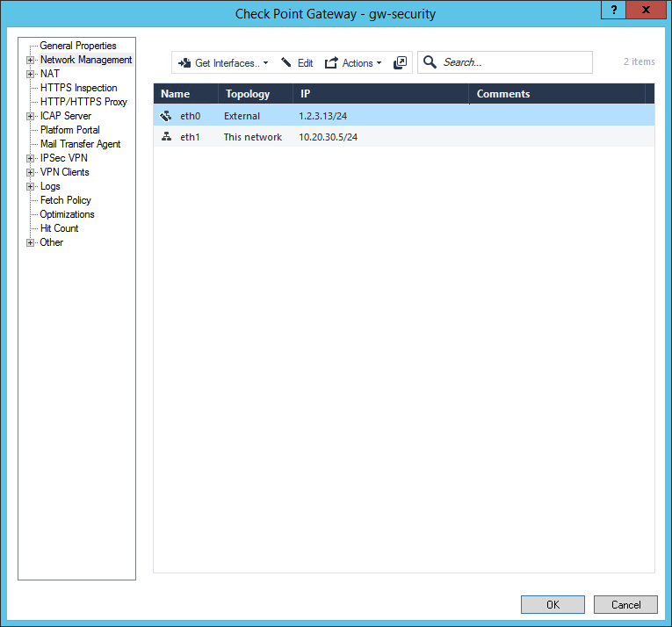The height and width of the screenshot is (627, 672).
Task: Click the search magnifier icon
Action: coord(430,62)
